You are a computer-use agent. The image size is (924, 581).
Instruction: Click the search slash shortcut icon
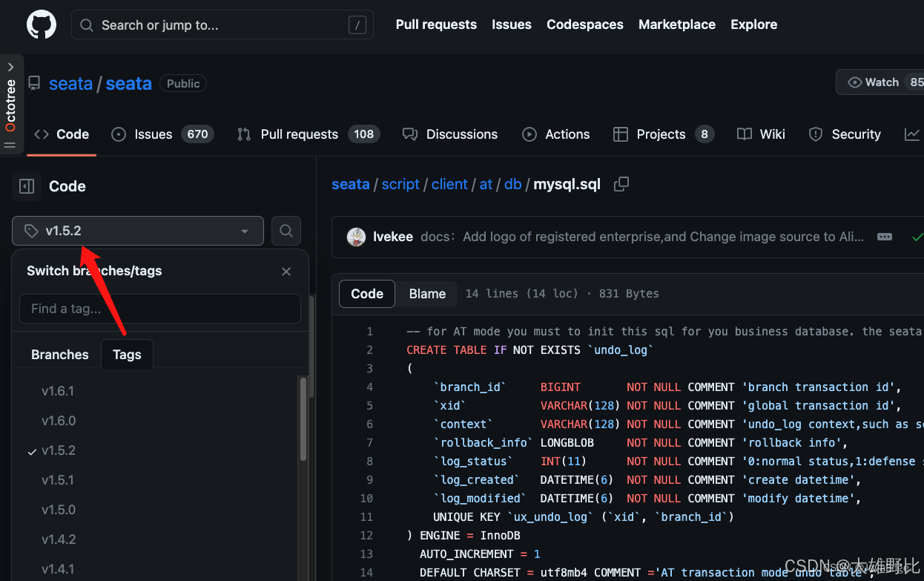(x=357, y=25)
